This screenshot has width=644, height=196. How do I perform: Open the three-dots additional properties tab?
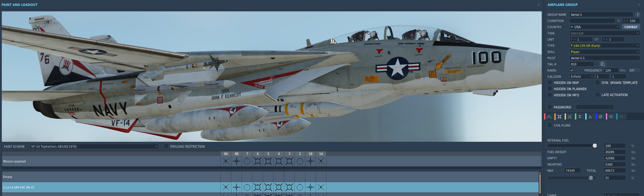click(x=621, y=116)
